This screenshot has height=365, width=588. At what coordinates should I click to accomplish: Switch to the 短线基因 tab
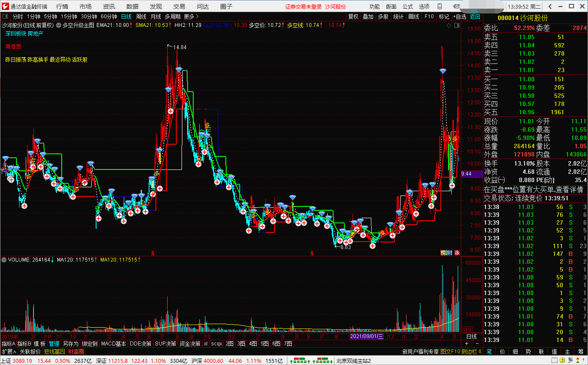click(x=55, y=351)
